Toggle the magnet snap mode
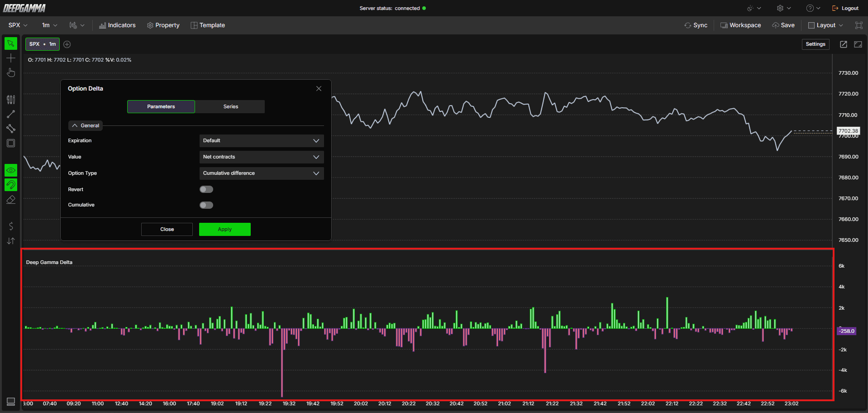 pyautogui.click(x=11, y=185)
